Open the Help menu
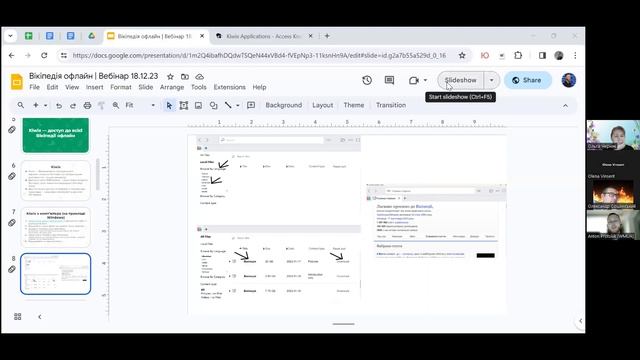The image size is (640, 360). [259, 87]
